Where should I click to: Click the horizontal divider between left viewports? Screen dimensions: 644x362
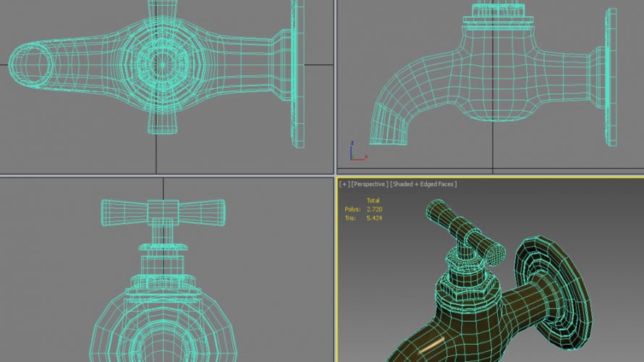166,176
